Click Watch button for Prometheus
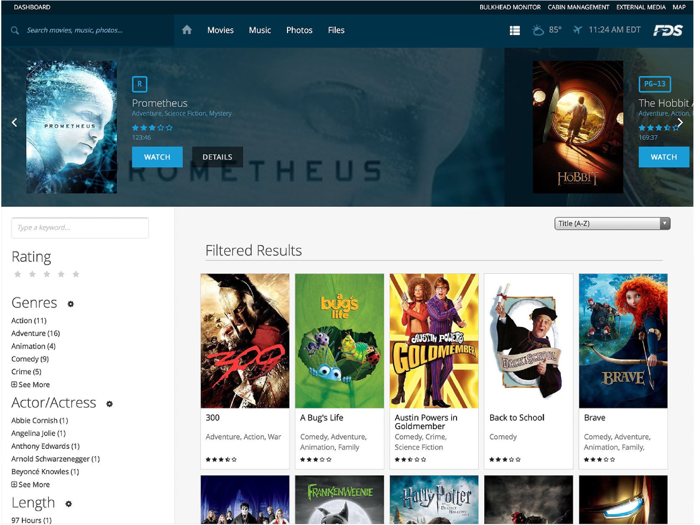 point(157,157)
